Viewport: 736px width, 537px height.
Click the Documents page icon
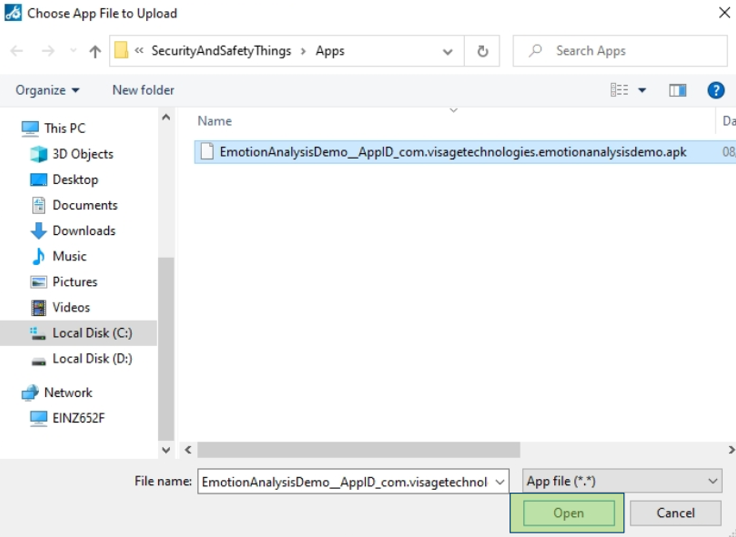point(38,205)
